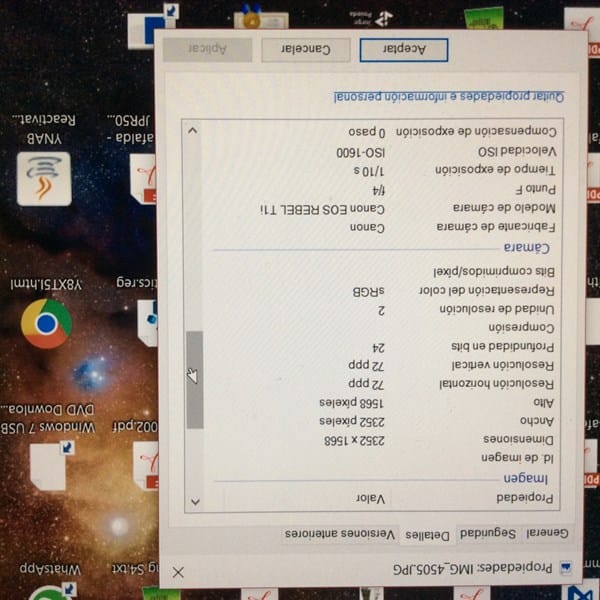Select the Velocidad ISO label
The width and height of the screenshot is (600, 600).
pyautogui.click(x=517, y=152)
